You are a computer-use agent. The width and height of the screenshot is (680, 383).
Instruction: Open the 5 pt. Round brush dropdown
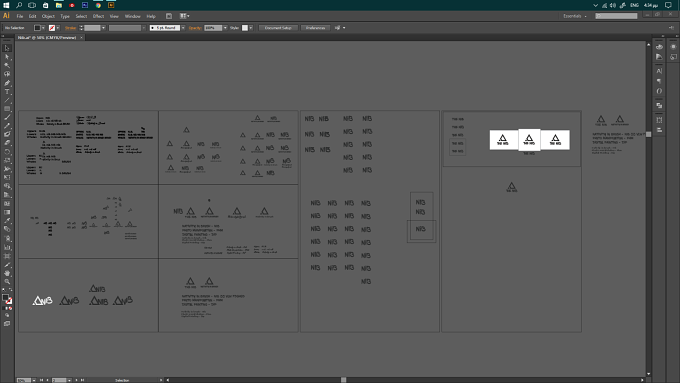[183, 28]
